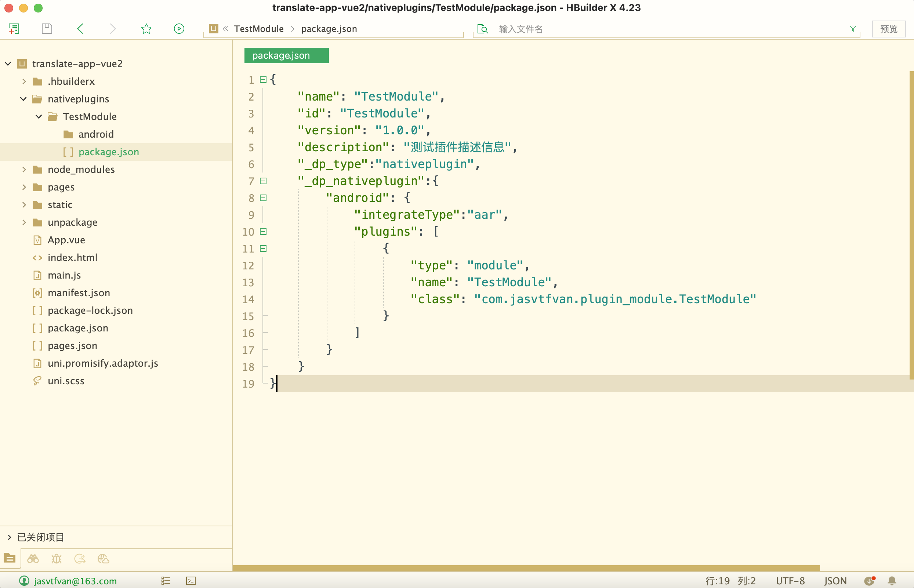Screen dimensions: 914x588
Task: Click the status icon with the red dot
Action: click(870, 581)
